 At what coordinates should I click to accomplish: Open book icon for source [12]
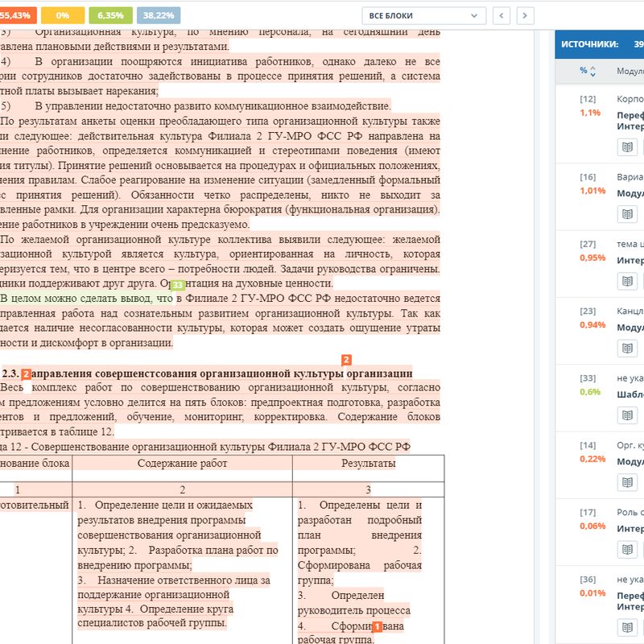point(628,147)
